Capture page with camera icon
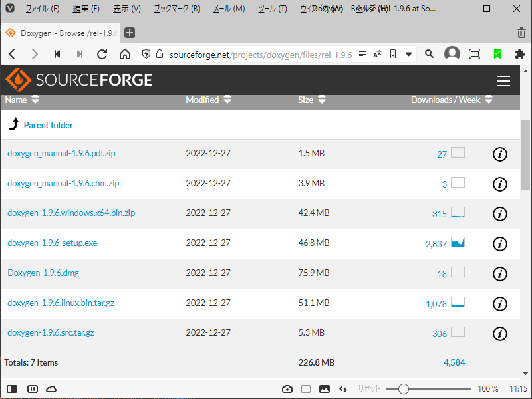532x399 pixels. [287, 389]
